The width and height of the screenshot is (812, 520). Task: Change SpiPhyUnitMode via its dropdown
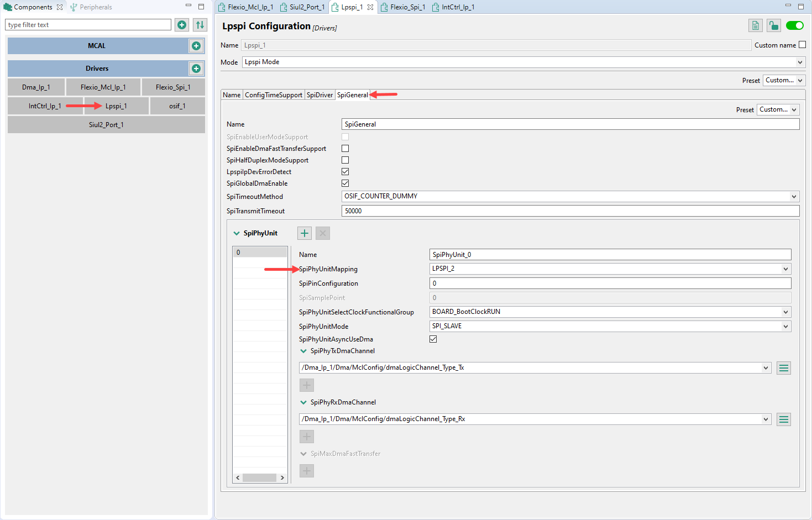coord(785,326)
